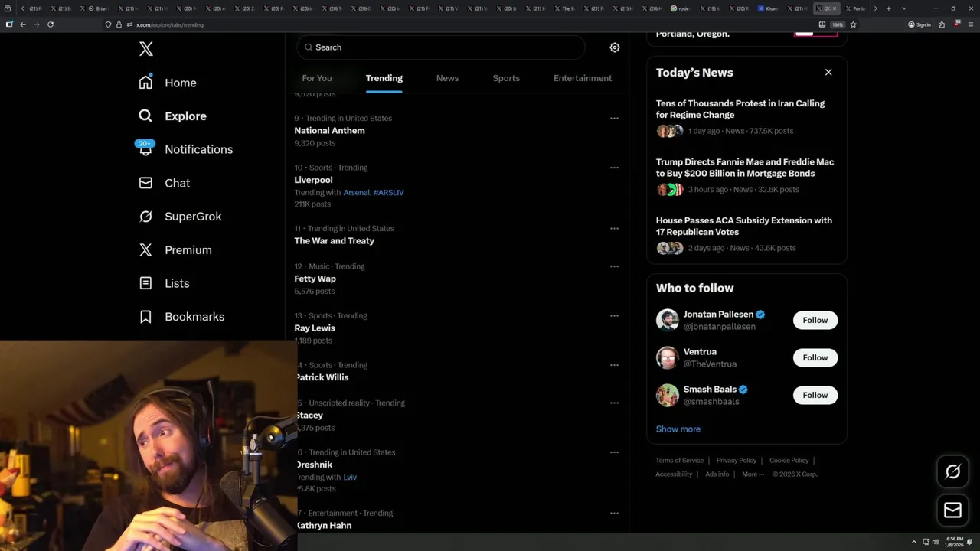The image size is (980, 551).
Task: Switch to the Portland browser tab
Action: [856, 8]
